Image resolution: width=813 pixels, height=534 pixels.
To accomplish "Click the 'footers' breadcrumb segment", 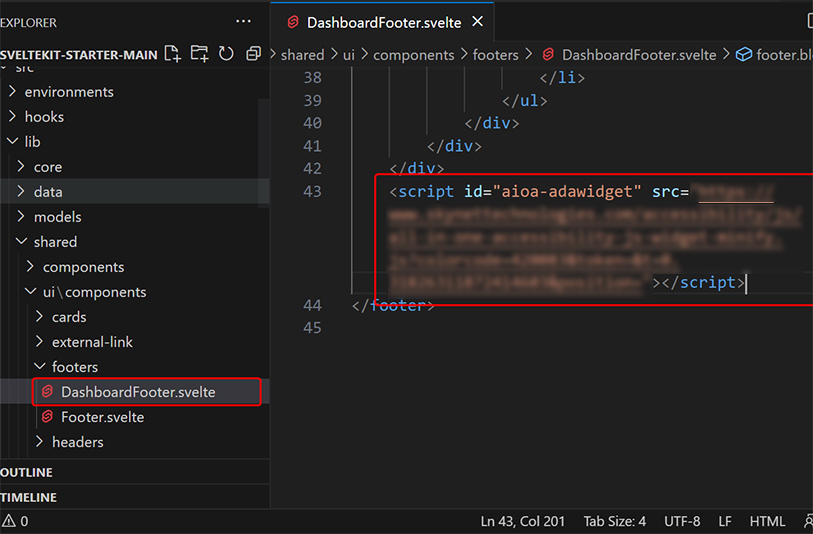I will (495, 55).
